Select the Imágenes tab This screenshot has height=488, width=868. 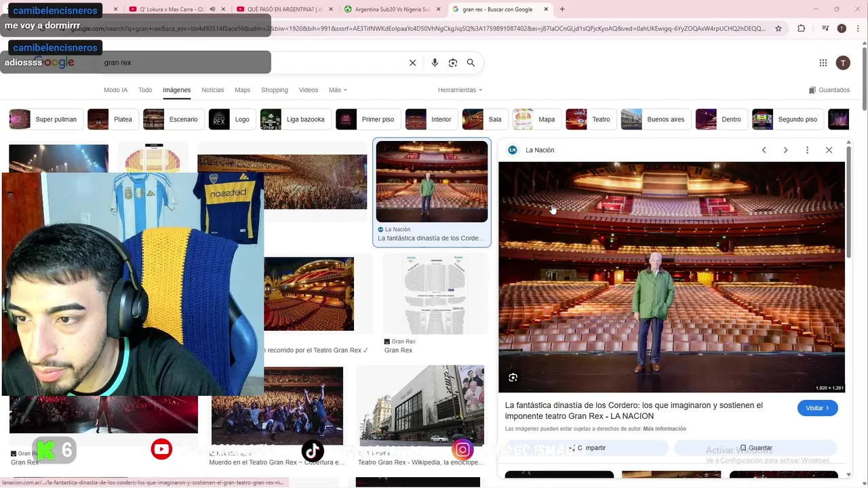(x=176, y=90)
